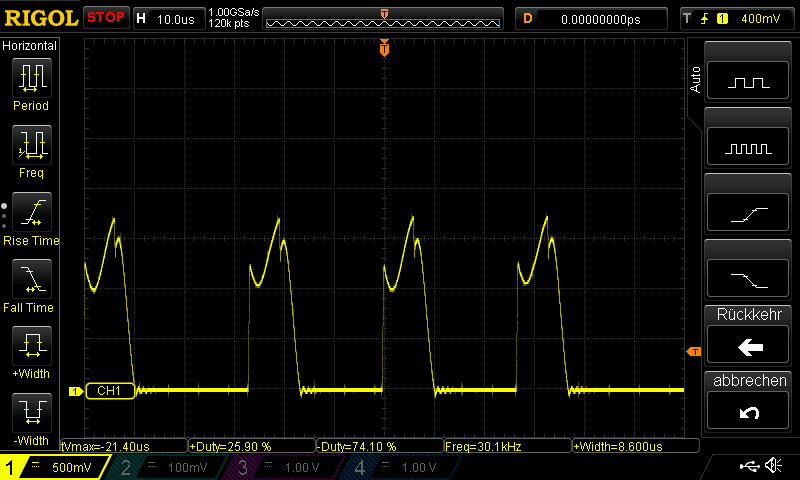Click the Rückkehr back arrow button
This screenshot has width=800, height=480.
(748, 346)
